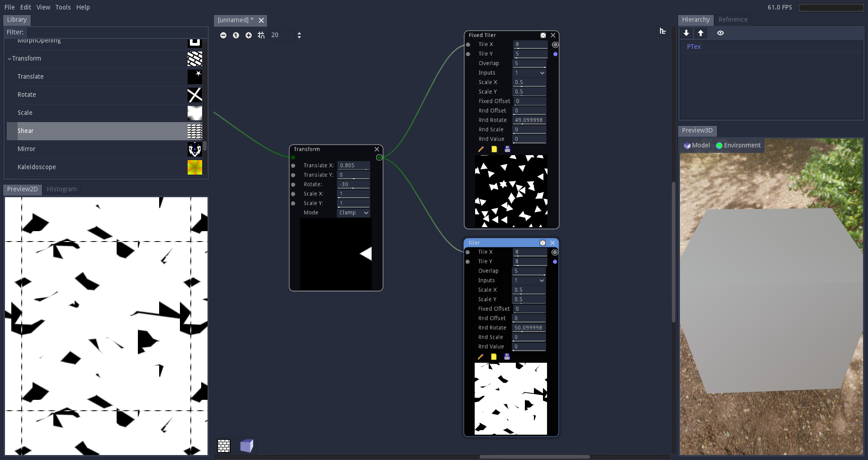Click the zoom out icon in the graph toolbar
868x460 pixels.
click(223, 35)
